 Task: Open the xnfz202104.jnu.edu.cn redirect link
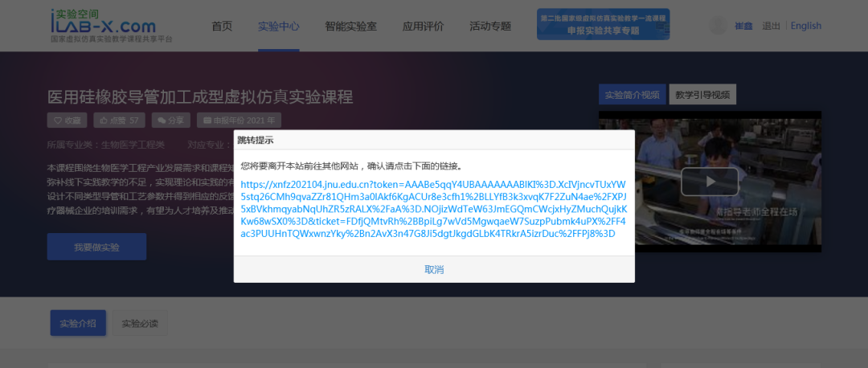pyautogui.click(x=434, y=209)
